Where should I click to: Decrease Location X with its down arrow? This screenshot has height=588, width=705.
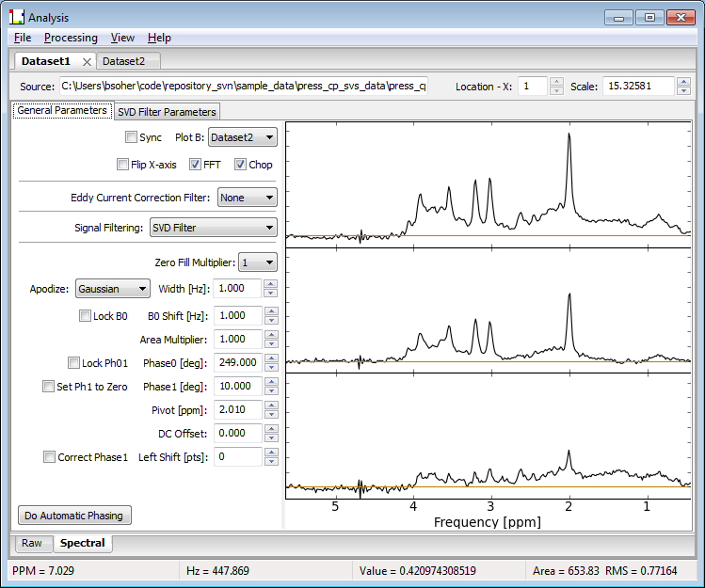point(556,90)
